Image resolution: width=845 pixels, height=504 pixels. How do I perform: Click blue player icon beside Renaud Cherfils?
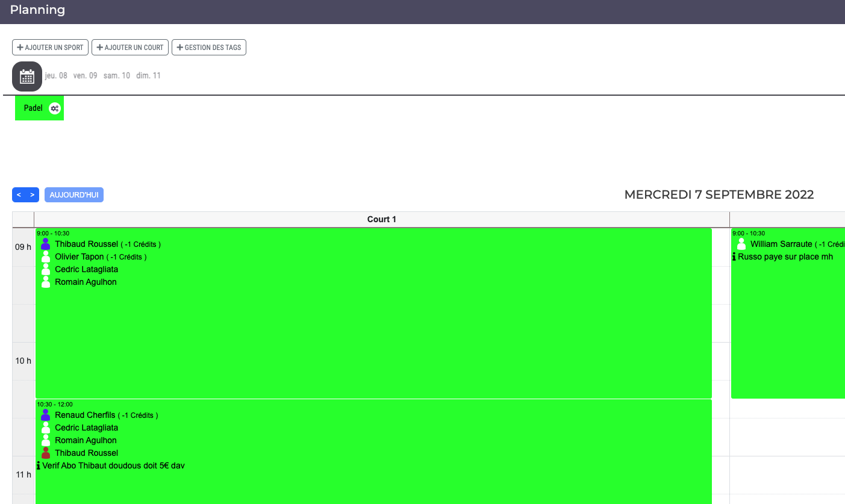pyautogui.click(x=46, y=415)
